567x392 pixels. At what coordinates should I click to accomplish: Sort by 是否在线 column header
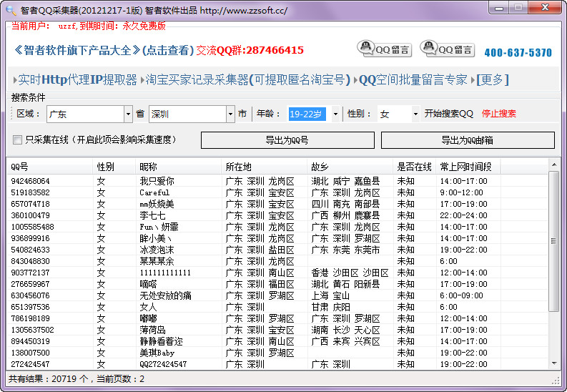pyautogui.click(x=415, y=167)
